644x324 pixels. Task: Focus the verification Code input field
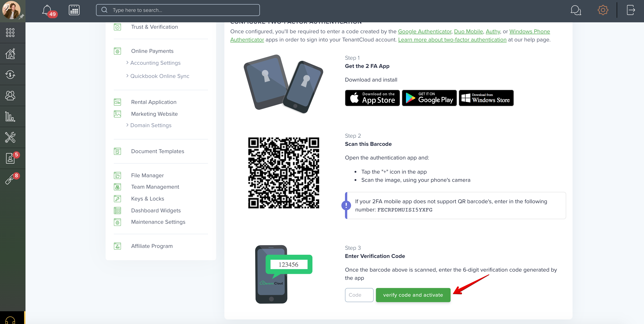coord(359,295)
